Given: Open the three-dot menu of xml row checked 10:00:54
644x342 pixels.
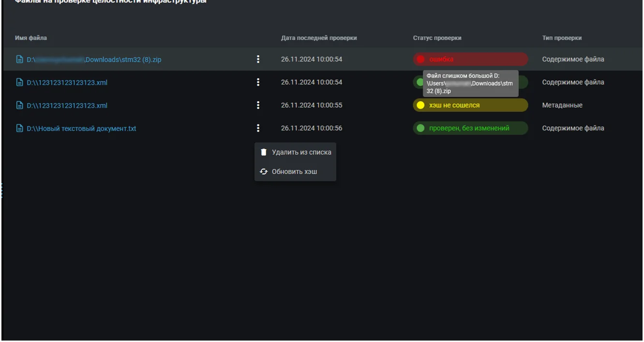Looking at the screenshot, I should point(258,82).
